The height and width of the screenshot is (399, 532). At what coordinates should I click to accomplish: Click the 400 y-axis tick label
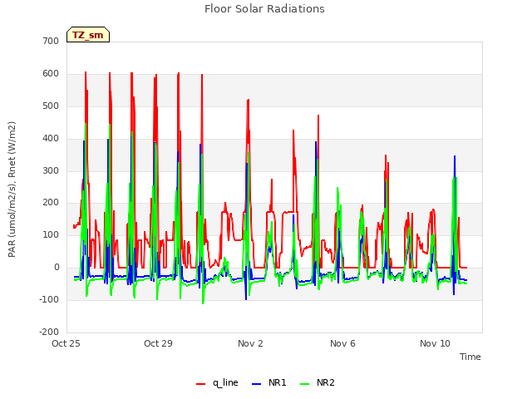(51, 138)
